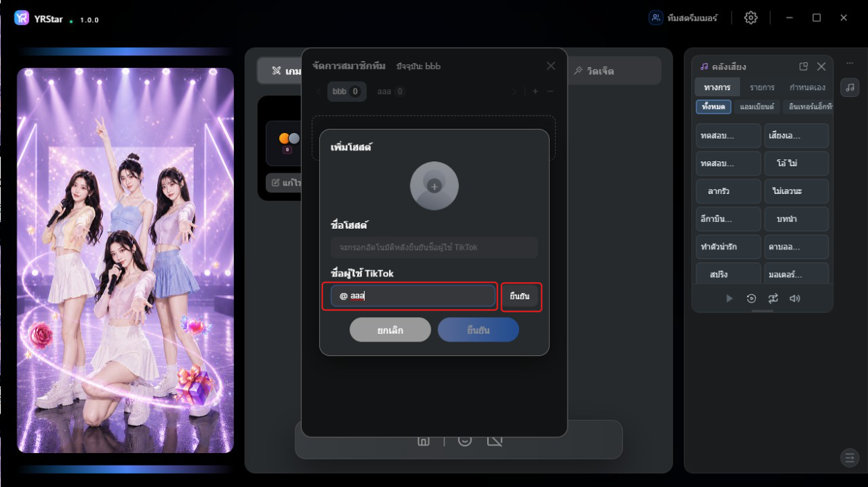Screen dimensions: 868x487
Task: Open the ทีมสตรีมเมอร์ team streamer menu
Action: (x=684, y=18)
